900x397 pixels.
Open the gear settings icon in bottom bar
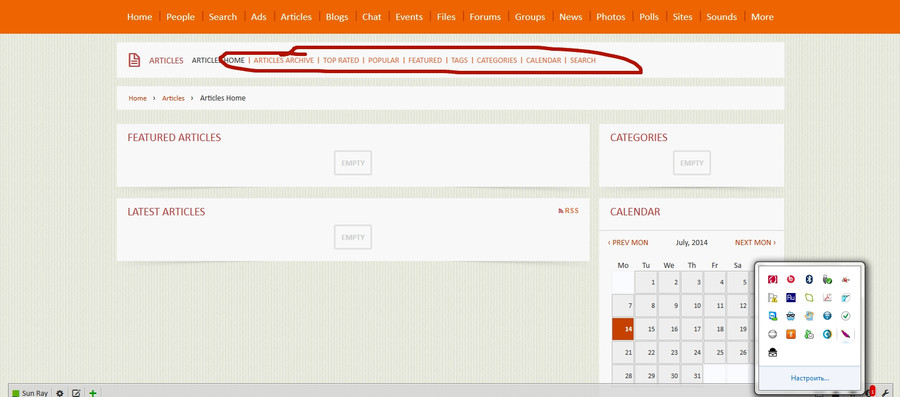[59, 393]
